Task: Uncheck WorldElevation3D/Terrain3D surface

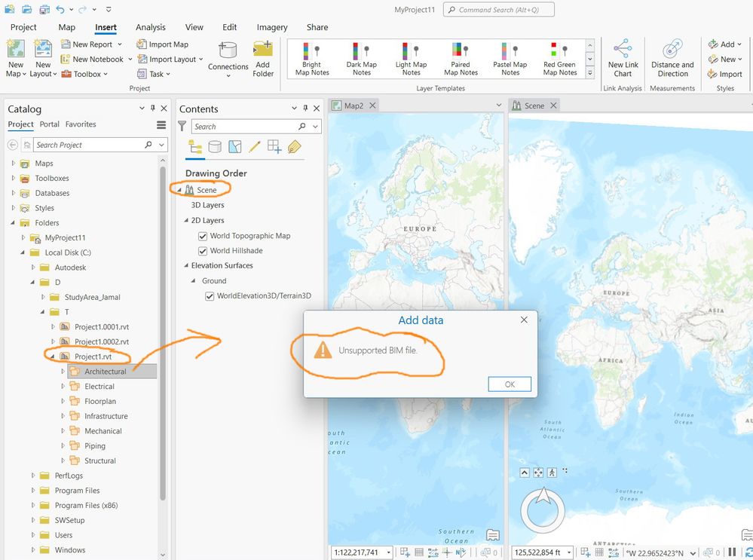Action: pos(210,296)
